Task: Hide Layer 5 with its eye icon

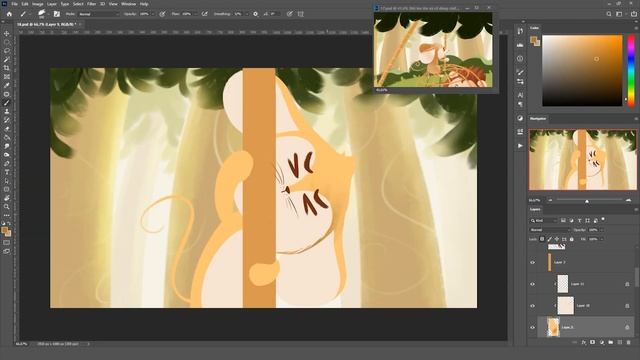Action: tap(532, 327)
